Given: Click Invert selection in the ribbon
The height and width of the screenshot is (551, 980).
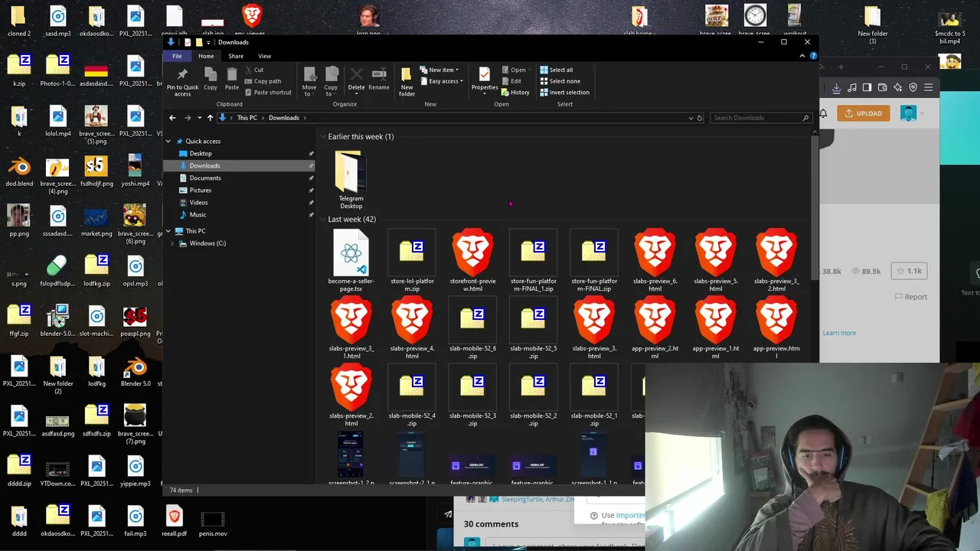Looking at the screenshot, I should pyautogui.click(x=564, y=93).
